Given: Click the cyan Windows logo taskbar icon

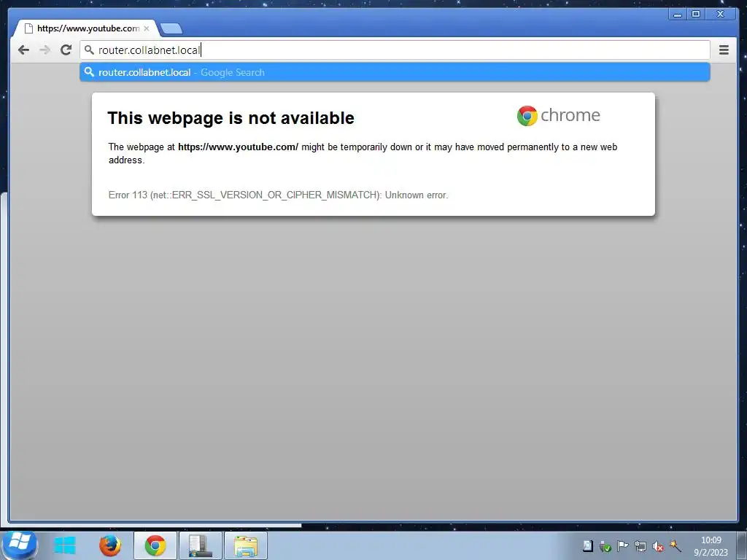Looking at the screenshot, I should (65, 545).
